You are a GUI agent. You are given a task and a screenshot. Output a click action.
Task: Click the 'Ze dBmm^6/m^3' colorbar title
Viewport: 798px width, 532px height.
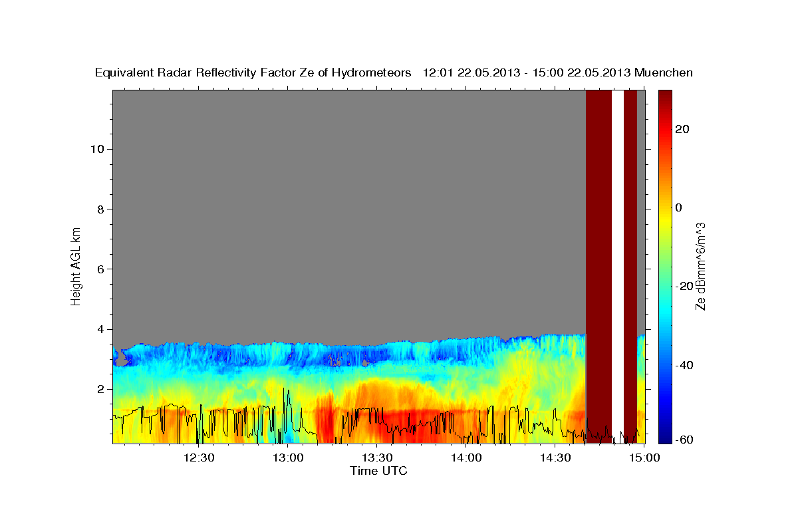pyautogui.click(x=700, y=265)
